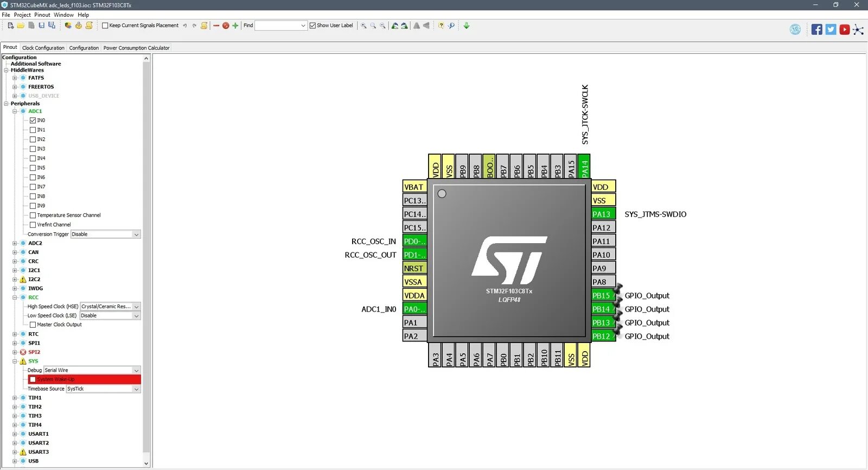This screenshot has height=470, width=868.
Task: Select the PA9 pin on chip
Action: tap(603, 269)
